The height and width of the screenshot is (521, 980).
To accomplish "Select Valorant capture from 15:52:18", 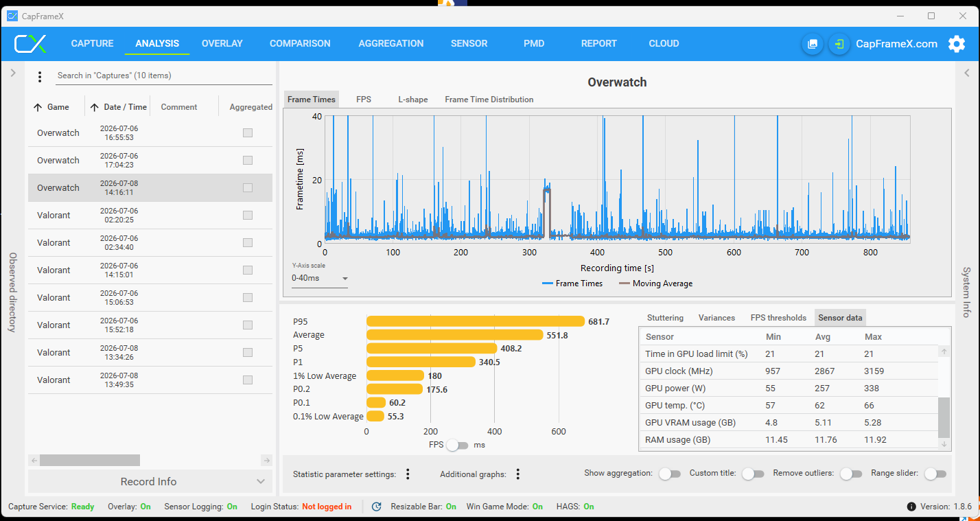I will 150,325.
